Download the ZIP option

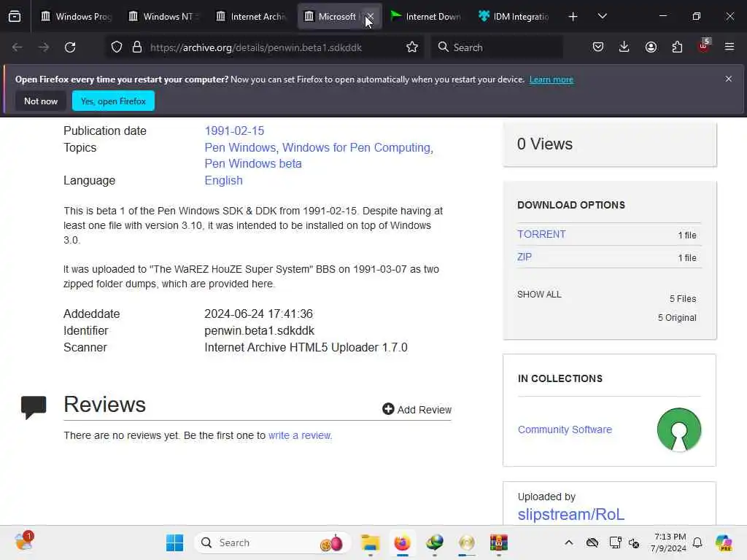tap(525, 257)
